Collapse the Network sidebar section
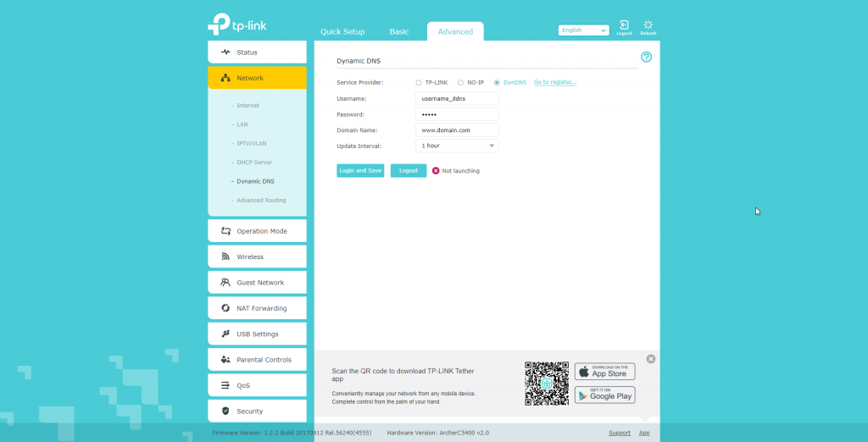This screenshot has height=442, width=868. pyautogui.click(x=257, y=78)
